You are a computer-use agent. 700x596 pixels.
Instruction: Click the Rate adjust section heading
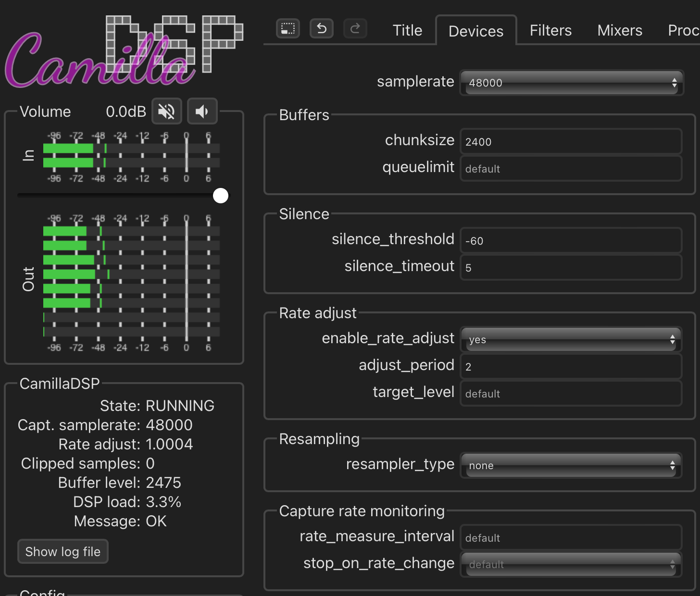tap(318, 313)
